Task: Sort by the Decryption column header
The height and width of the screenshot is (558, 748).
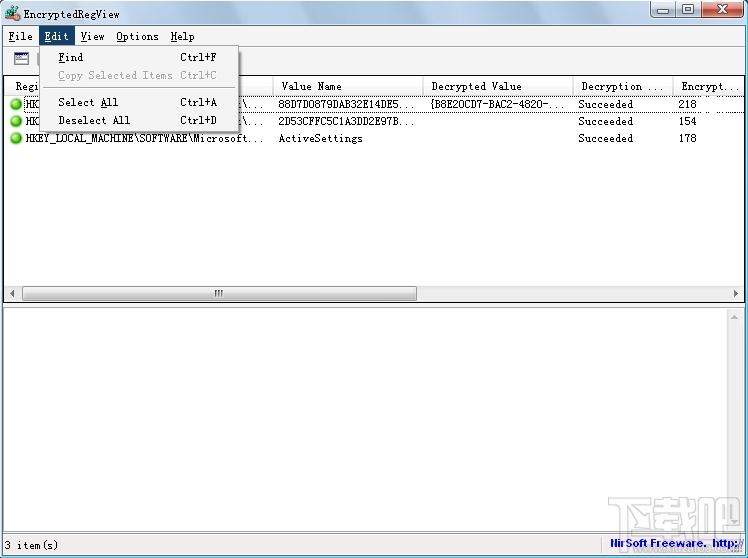Action: (623, 86)
